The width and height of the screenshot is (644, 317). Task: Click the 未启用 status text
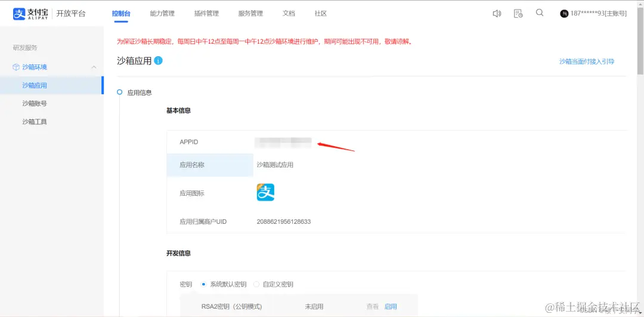pyautogui.click(x=314, y=306)
